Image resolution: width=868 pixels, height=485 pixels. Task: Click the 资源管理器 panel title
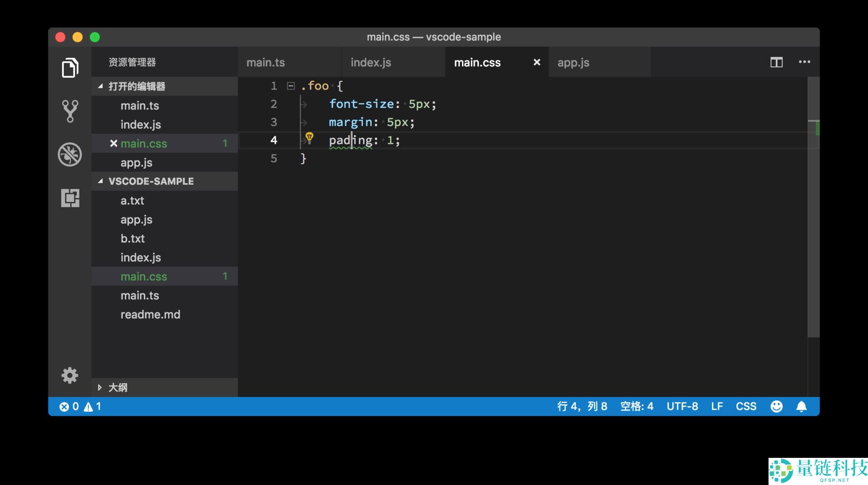coord(132,62)
